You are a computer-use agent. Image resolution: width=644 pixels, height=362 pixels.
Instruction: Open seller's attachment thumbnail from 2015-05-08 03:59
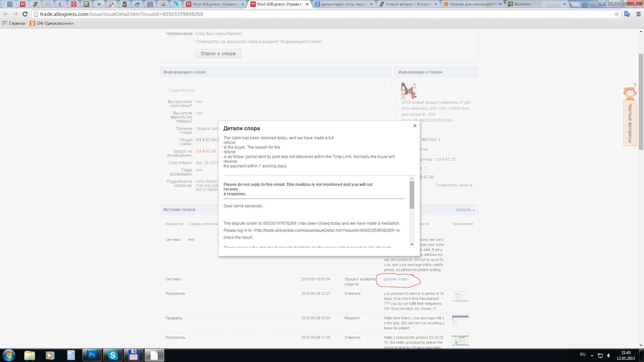[x=460, y=321]
